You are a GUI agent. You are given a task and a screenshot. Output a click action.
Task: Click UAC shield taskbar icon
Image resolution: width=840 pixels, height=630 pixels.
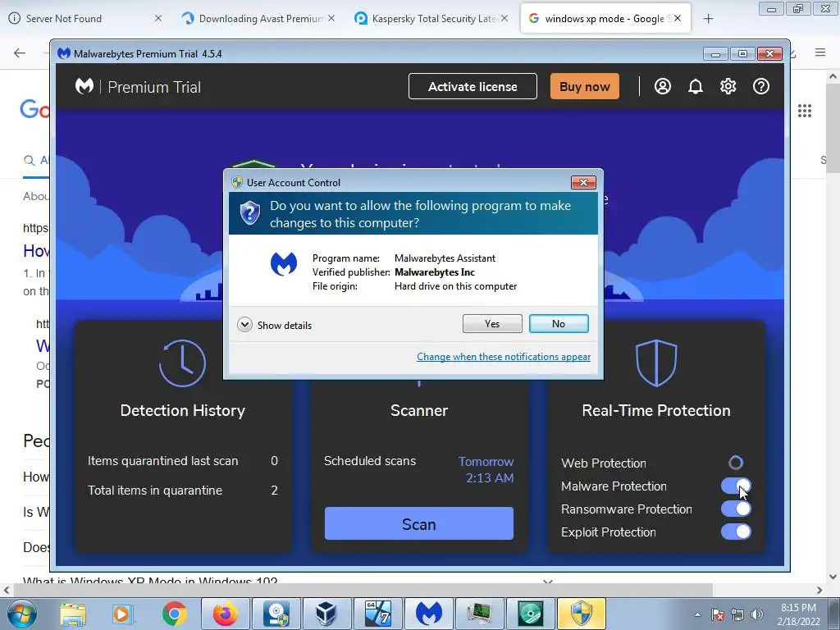pos(582,614)
